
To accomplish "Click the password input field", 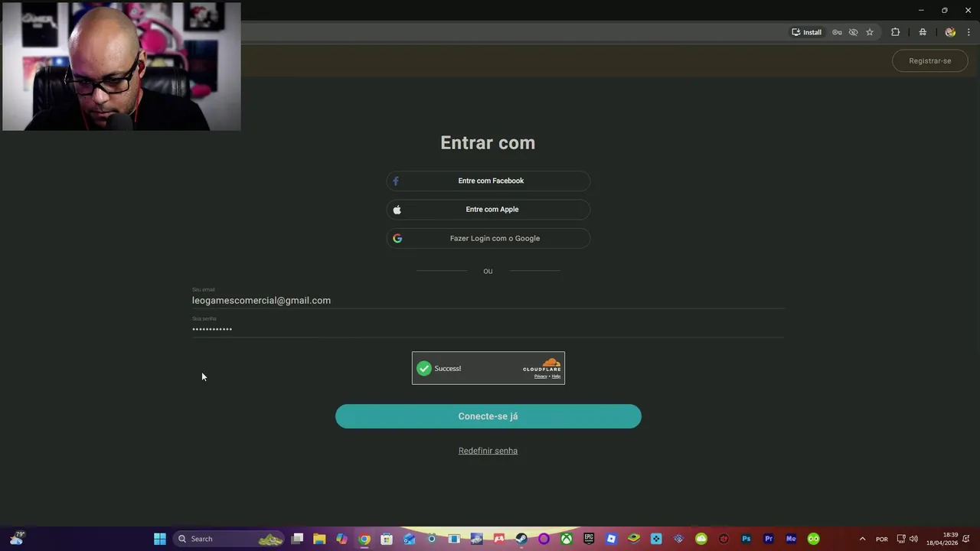I will [488, 329].
